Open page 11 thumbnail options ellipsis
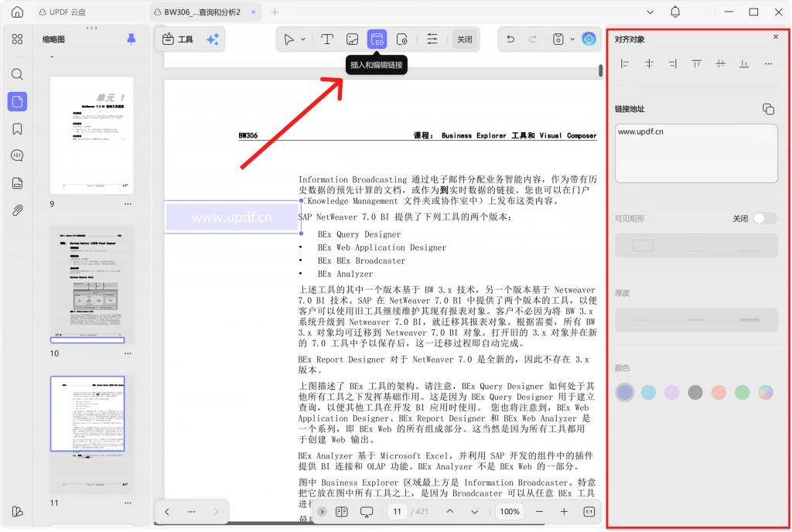 tap(128, 503)
